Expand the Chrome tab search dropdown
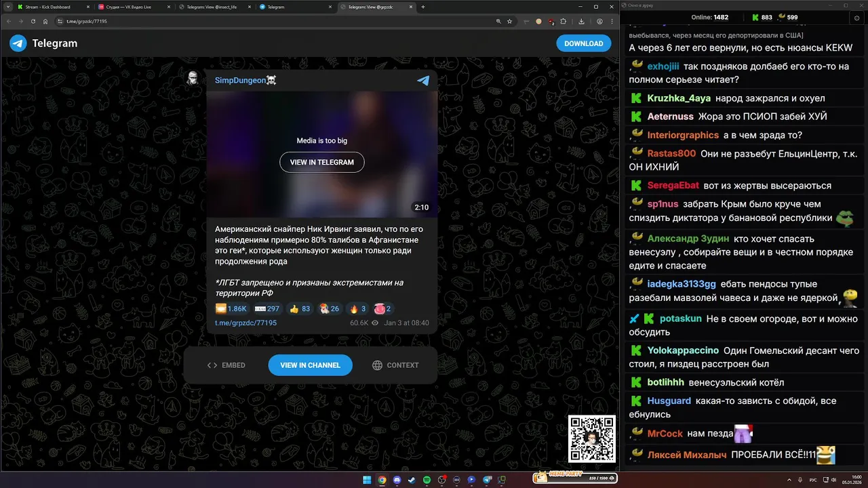The height and width of the screenshot is (488, 868). (x=7, y=7)
